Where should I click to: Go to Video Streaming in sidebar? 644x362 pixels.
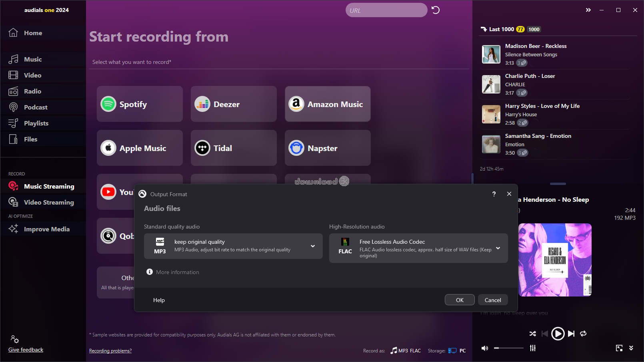point(48,203)
